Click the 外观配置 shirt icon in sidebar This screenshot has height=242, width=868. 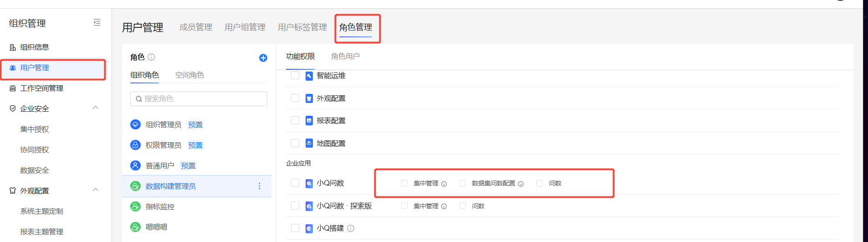13,191
